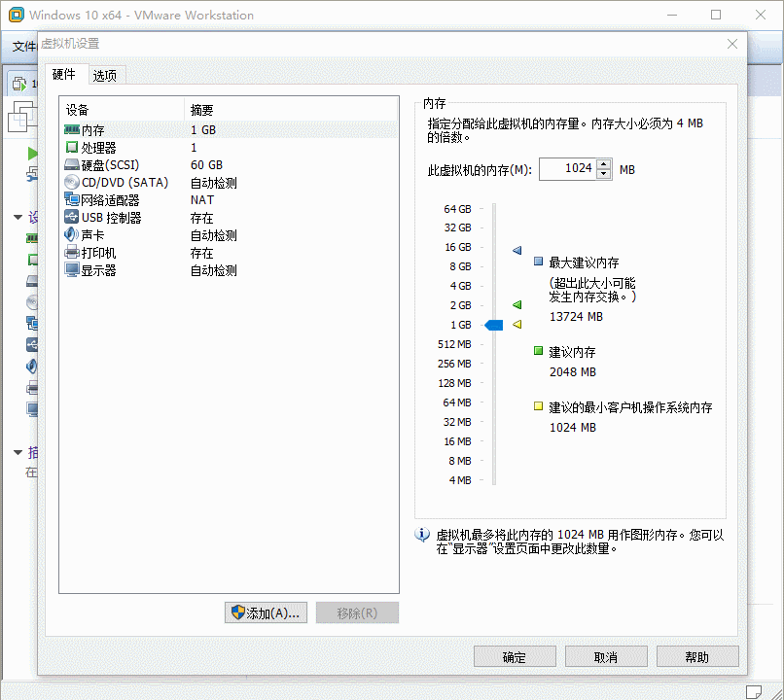
Task: Click the VMware Workstation title bar app icon
Action: [16, 15]
